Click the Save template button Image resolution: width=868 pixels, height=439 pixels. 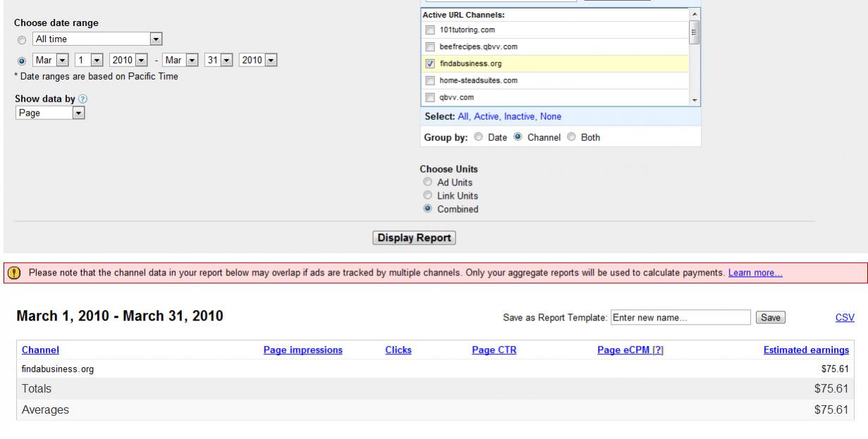coord(769,318)
